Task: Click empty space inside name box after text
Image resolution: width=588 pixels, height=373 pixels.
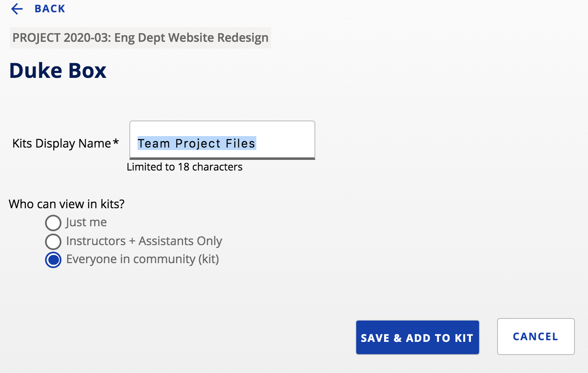Action: coord(285,143)
